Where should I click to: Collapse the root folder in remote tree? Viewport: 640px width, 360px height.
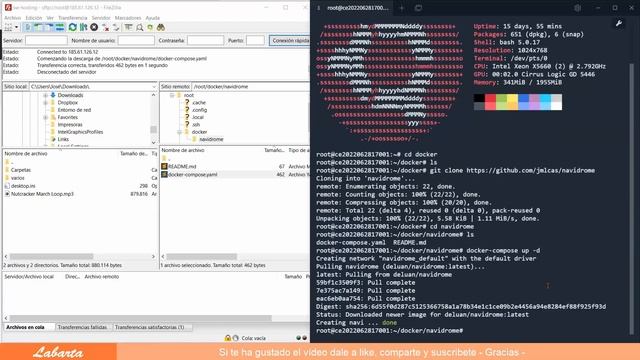(x=172, y=95)
